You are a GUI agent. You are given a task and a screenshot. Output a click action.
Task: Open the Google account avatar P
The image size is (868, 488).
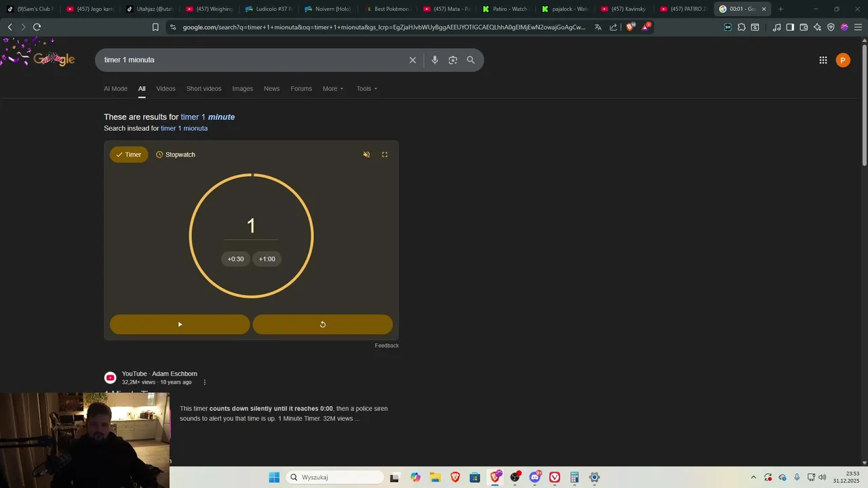point(843,60)
